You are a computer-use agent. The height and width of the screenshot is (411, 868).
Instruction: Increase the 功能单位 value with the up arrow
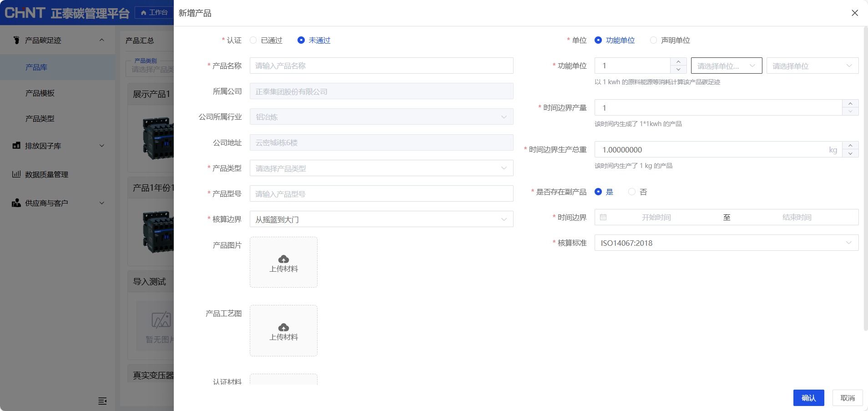[x=678, y=61]
